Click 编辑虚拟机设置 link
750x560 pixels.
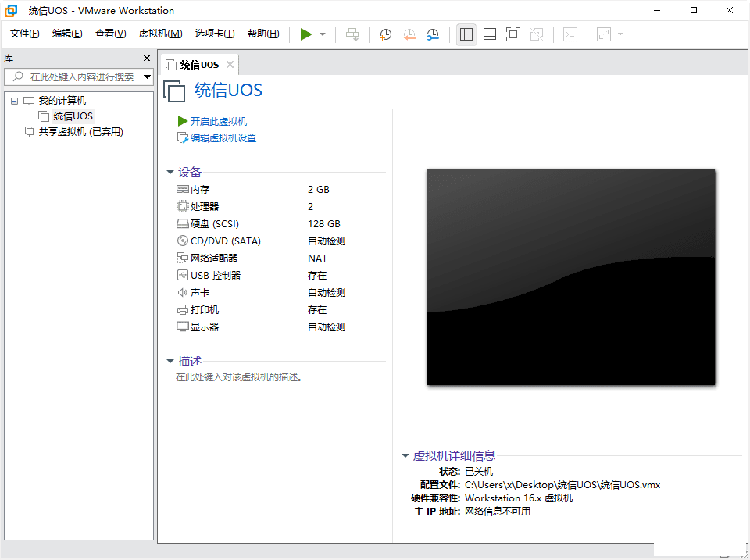(x=223, y=138)
